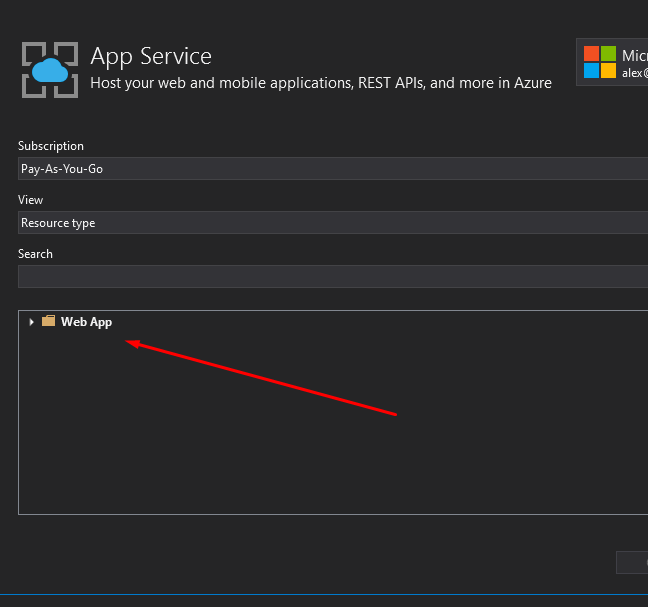The width and height of the screenshot is (648, 607).
Task: Click the alex@ account email text
Action: point(634,73)
